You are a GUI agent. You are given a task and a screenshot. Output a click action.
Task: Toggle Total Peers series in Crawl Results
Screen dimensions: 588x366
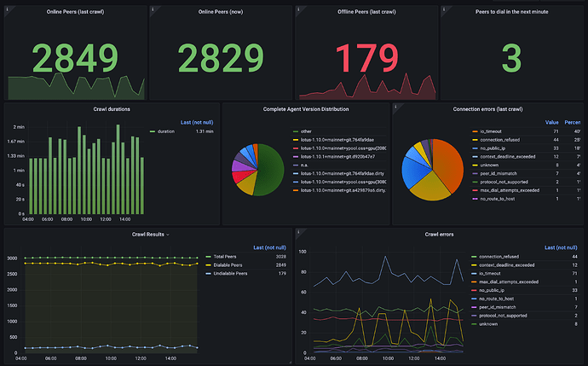[x=225, y=257]
